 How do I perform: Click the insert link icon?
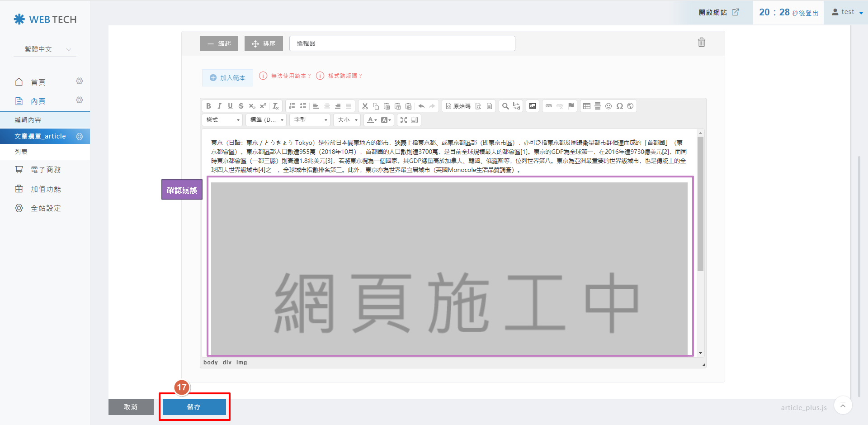pyautogui.click(x=549, y=106)
